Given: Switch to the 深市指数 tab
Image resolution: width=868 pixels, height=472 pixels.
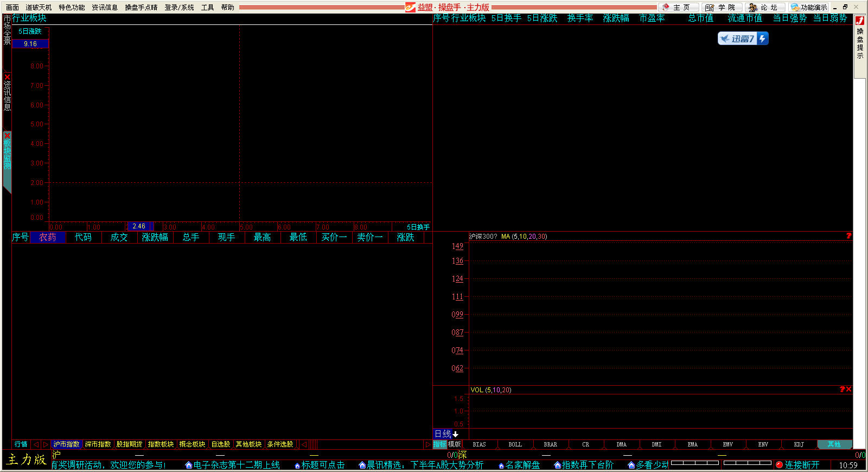Looking at the screenshot, I should pyautogui.click(x=98, y=444).
